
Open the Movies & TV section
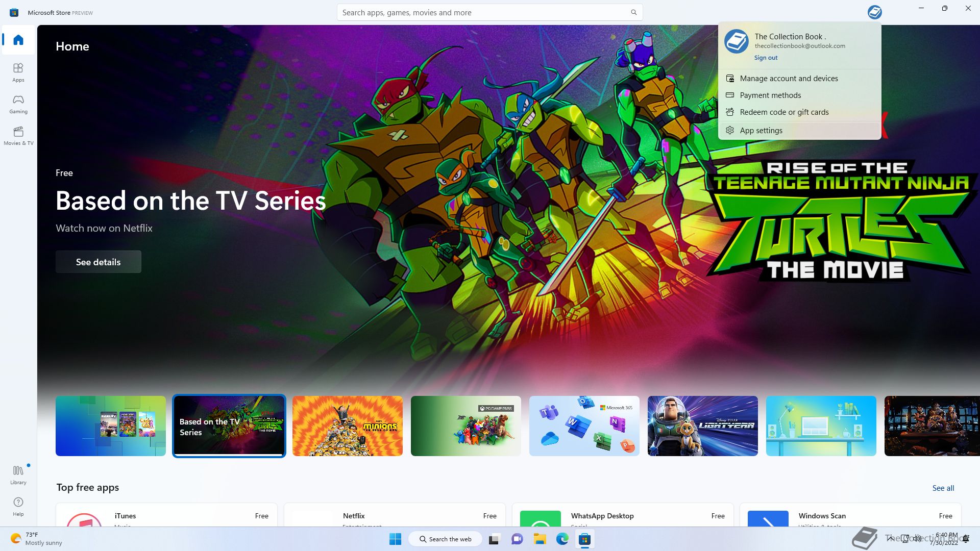coord(18,136)
